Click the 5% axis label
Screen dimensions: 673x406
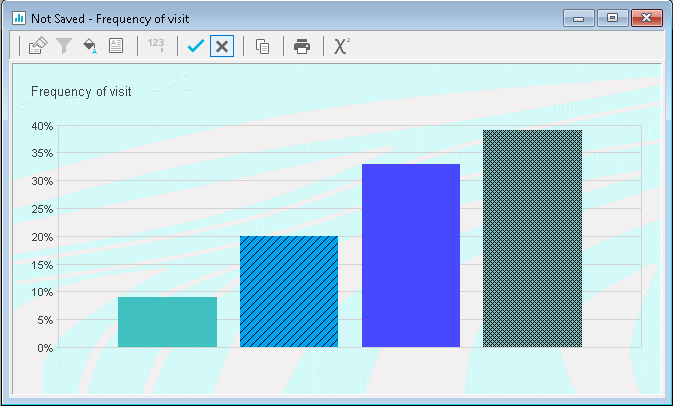click(x=45, y=320)
